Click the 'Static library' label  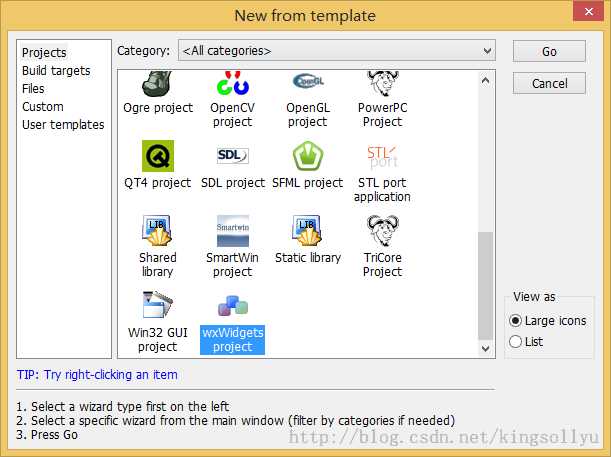tap(308, 258)
